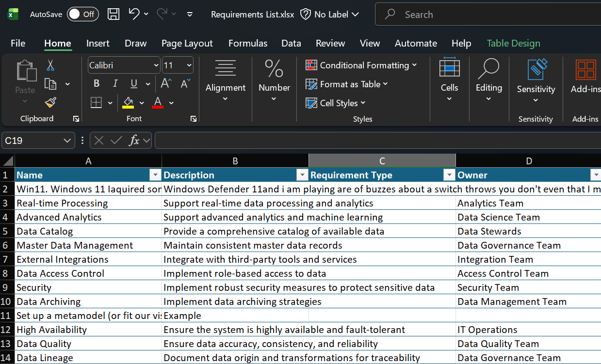The height and width of the screenshot is (364, 601).
Task: Undo the last action
Action: click(134, 14)
